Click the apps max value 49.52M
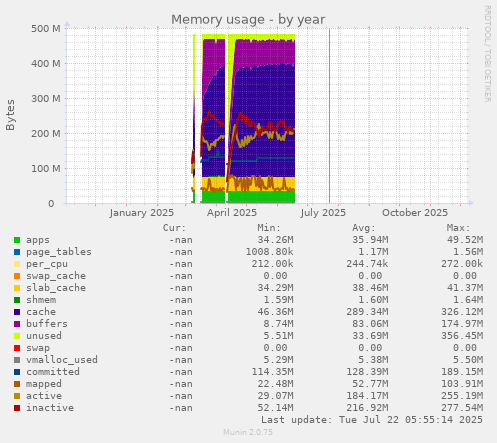497x443 pixels. click(x=465, y=240)
